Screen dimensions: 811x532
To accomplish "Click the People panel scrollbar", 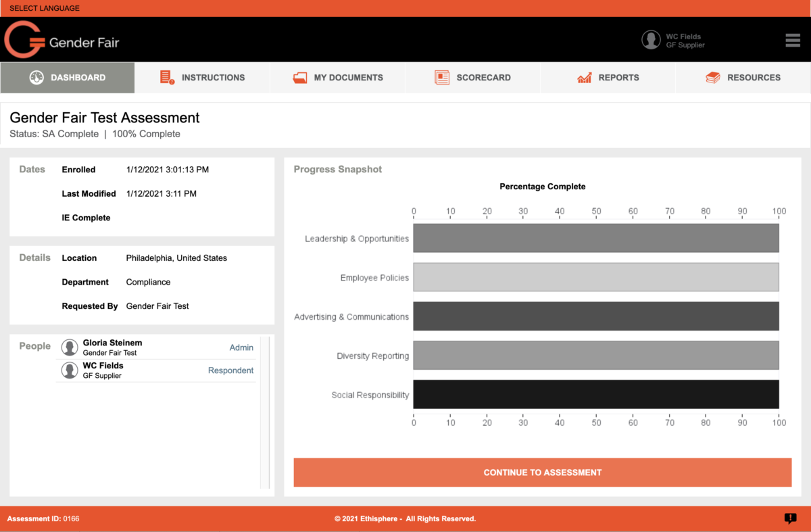I will click(265, 412).
